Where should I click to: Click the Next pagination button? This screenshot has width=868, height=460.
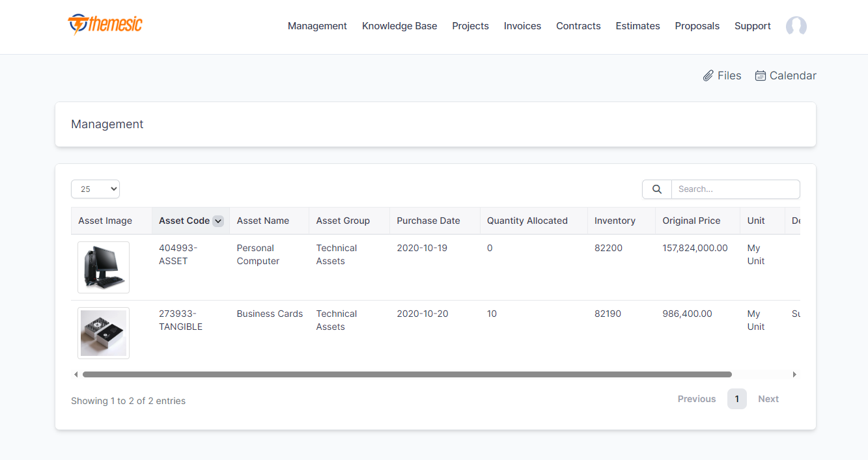[768, 398]
